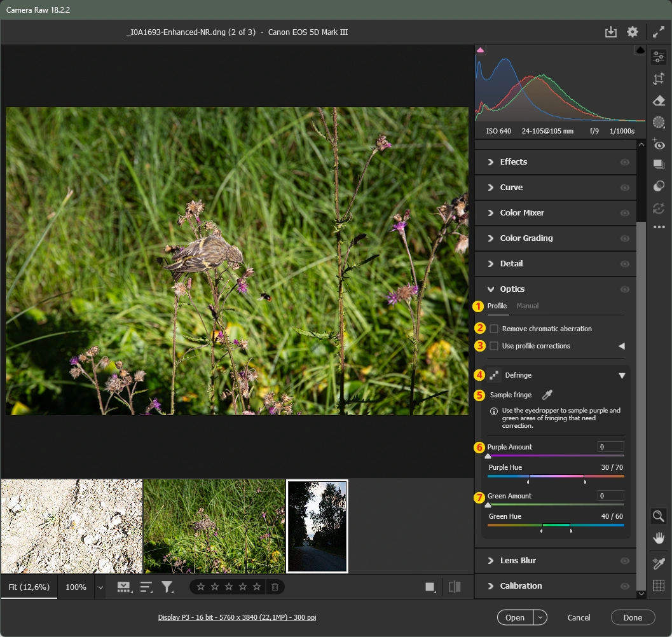Select the Crop tool in right toolbar

659,79
